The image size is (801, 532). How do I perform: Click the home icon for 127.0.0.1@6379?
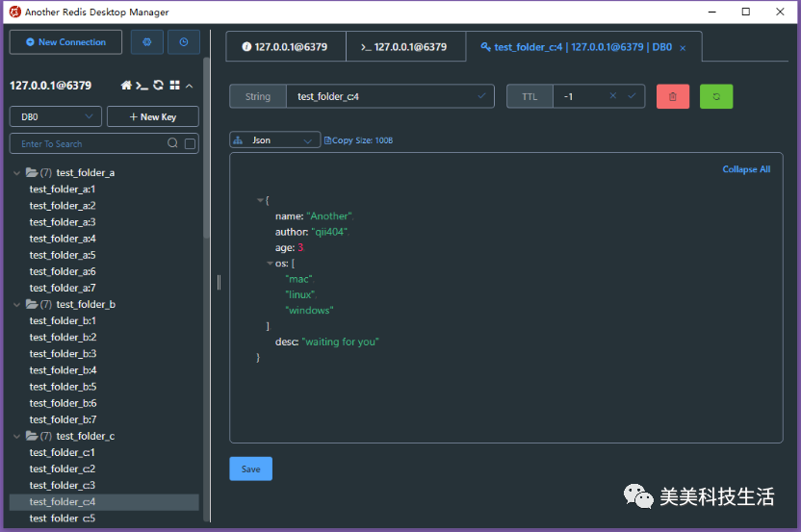(x=126, y=86)
